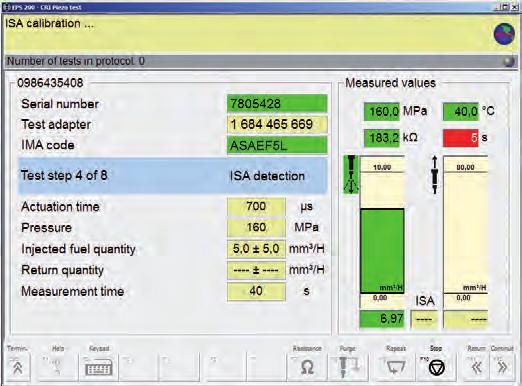This screenshot has height=386, width=522.
Task: Repeat the current test step
Action: pyautogui.click(x=396, y=367)
